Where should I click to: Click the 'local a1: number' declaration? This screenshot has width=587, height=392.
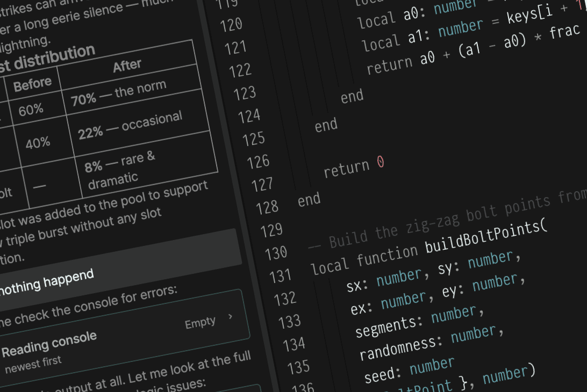pos(423,35)
